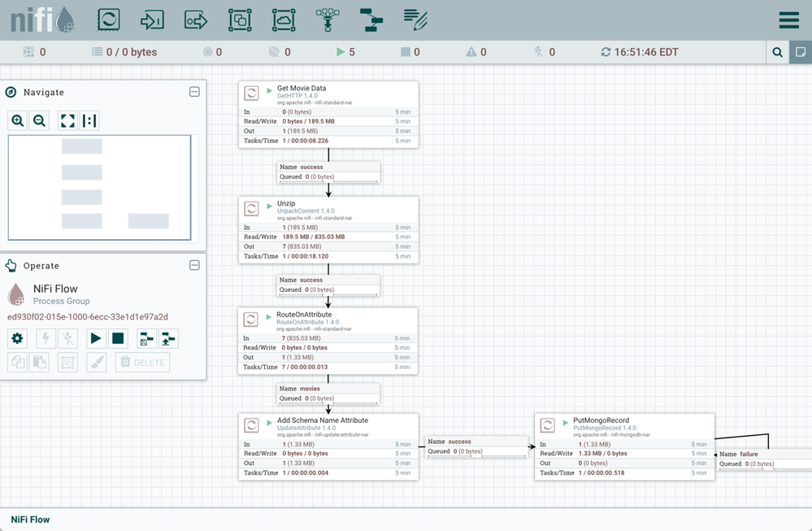This screenshot has width=812, height=531.
Task: Start the flow with play button
Action: pyautogui.click(x=96, y=338)
